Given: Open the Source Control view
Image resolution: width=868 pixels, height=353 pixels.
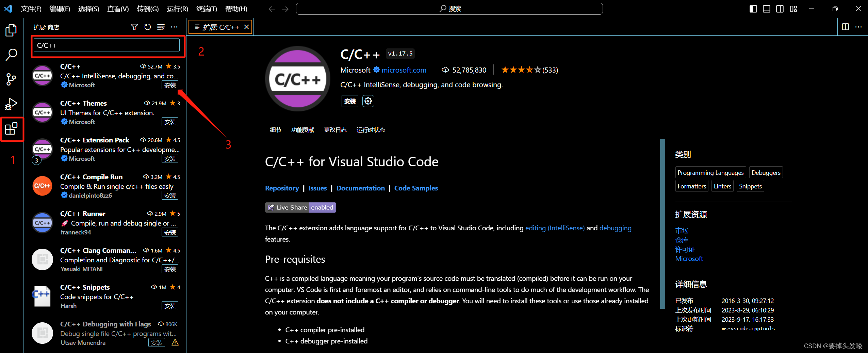Looking at the screenshot, I should (11, 79).
